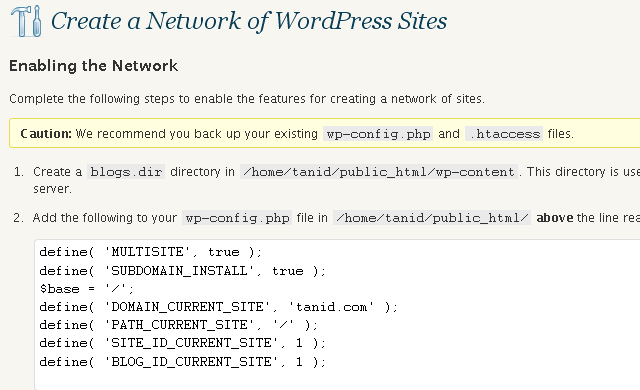Click the define 'SUBDOMAIN_INSTALL' true line
Screen dimensions: 640x390
tap(182, 271)
